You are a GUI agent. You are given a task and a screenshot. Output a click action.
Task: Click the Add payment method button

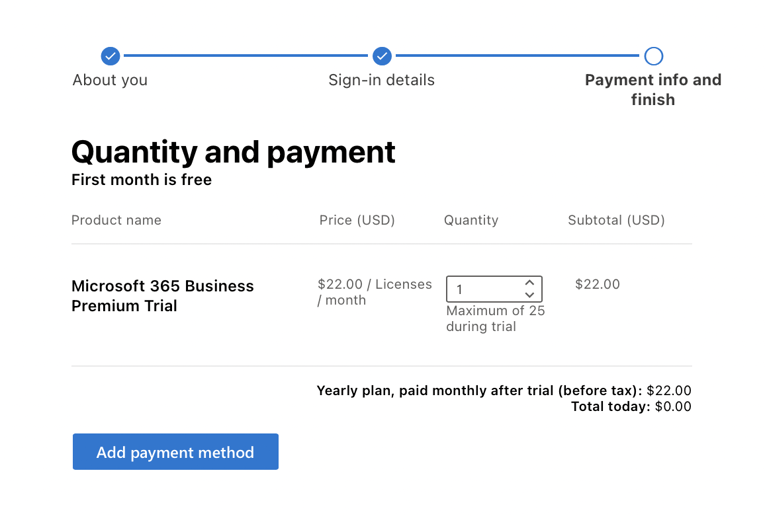176,452
